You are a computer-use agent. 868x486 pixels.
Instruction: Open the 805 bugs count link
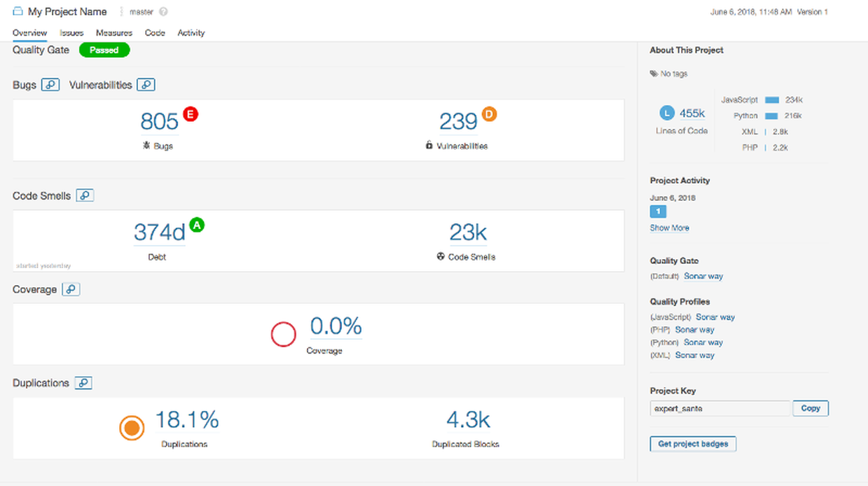pyautogui.click(x=159, y=122)
